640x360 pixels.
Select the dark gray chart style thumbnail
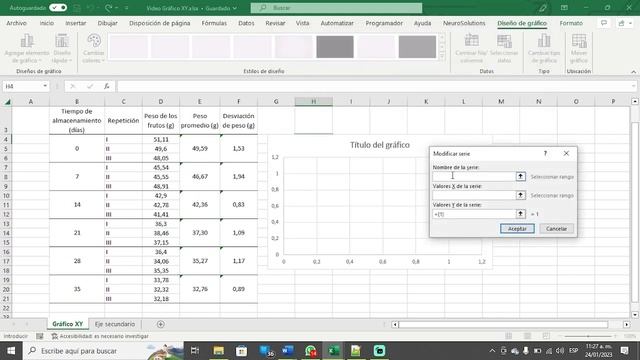[335, 47]
